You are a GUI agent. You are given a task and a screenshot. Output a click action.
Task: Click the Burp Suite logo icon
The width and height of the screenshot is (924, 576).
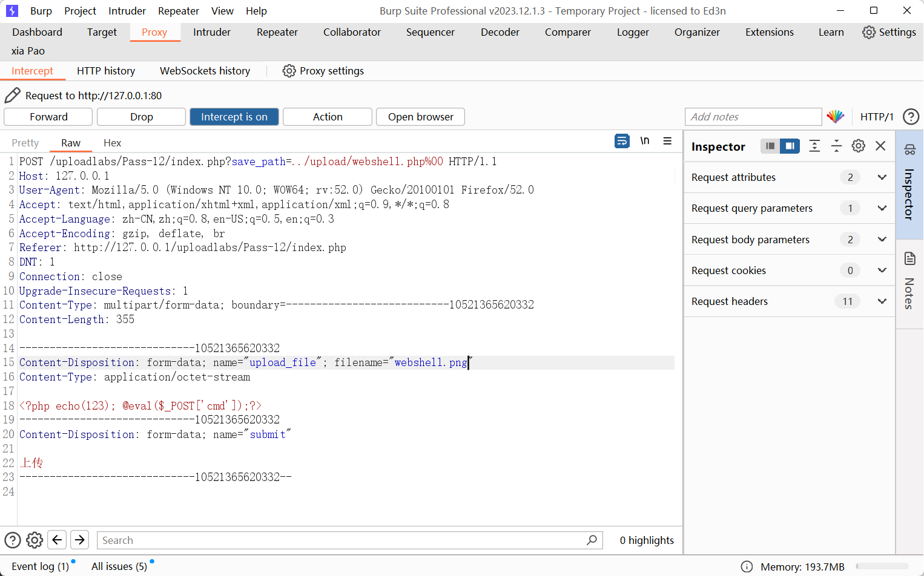tap(12, 11)
